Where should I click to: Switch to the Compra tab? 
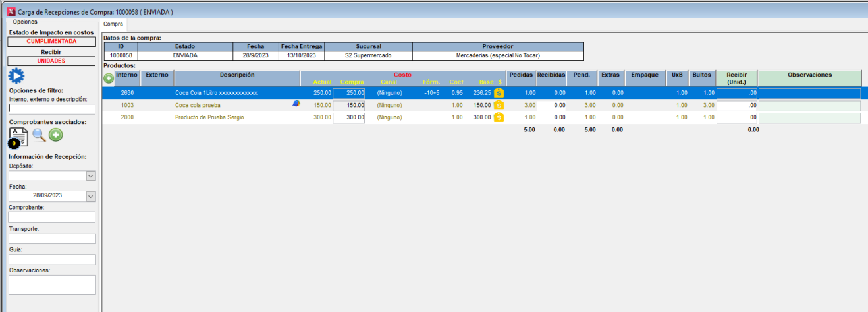pyautogui.click(x=113, y=24)
